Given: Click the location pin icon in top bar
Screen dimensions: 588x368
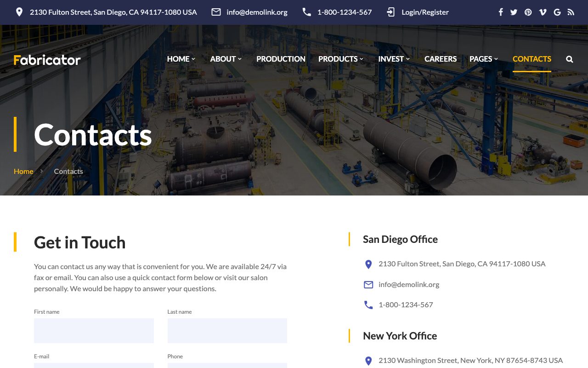Looking at the screenshot, I should click(x=19, y=12).
